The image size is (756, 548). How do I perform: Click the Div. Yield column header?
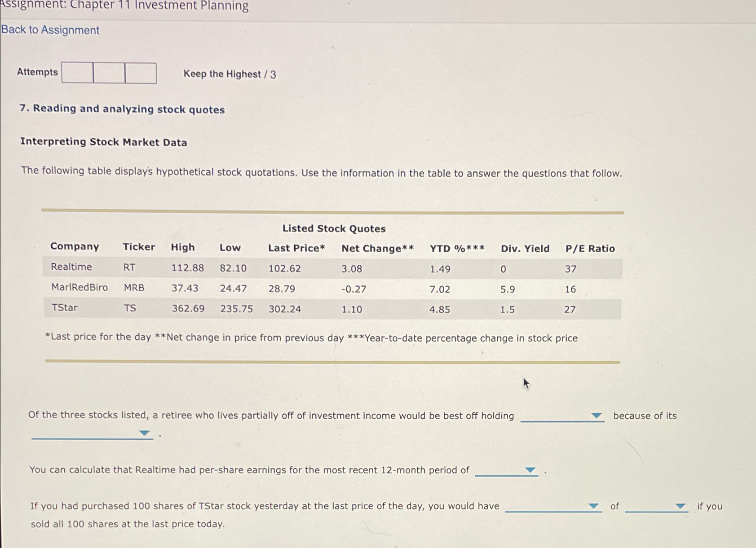click(526, 248)
